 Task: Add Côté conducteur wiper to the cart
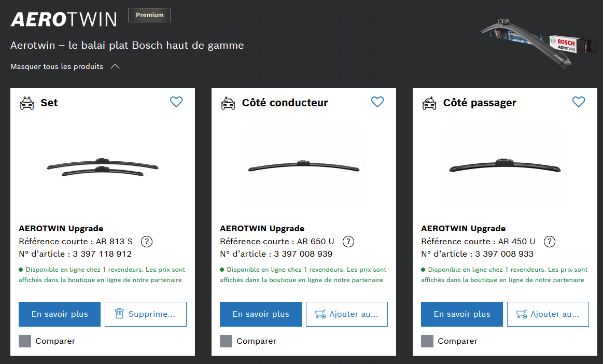(347, 314)
